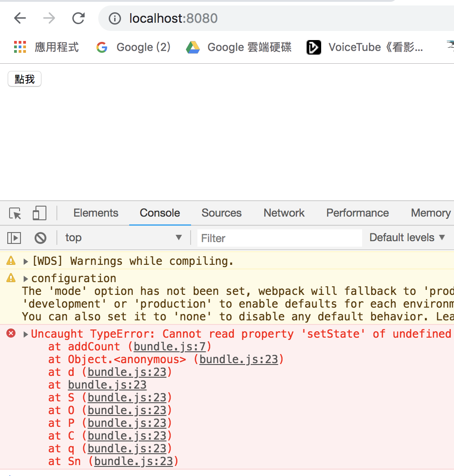The width and height of the screenshot is (454, 476).
Task: Open the Google (2) bookmark
Action: [133, 47]
